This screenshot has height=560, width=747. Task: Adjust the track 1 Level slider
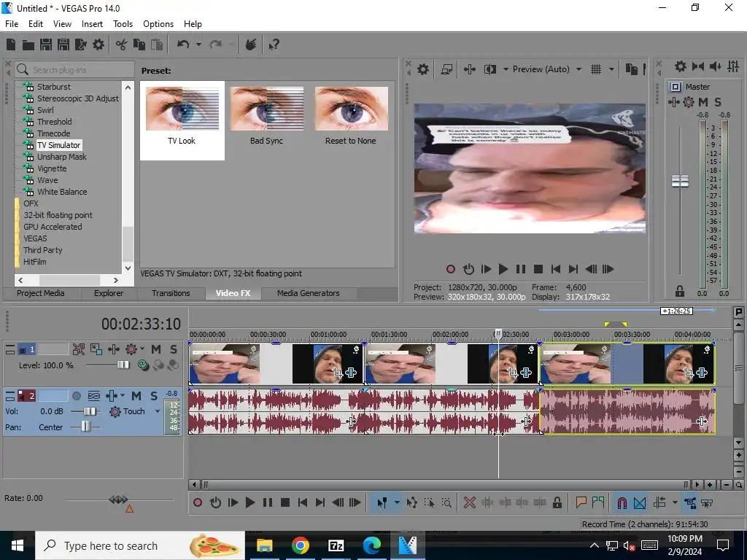pos(123,365)
